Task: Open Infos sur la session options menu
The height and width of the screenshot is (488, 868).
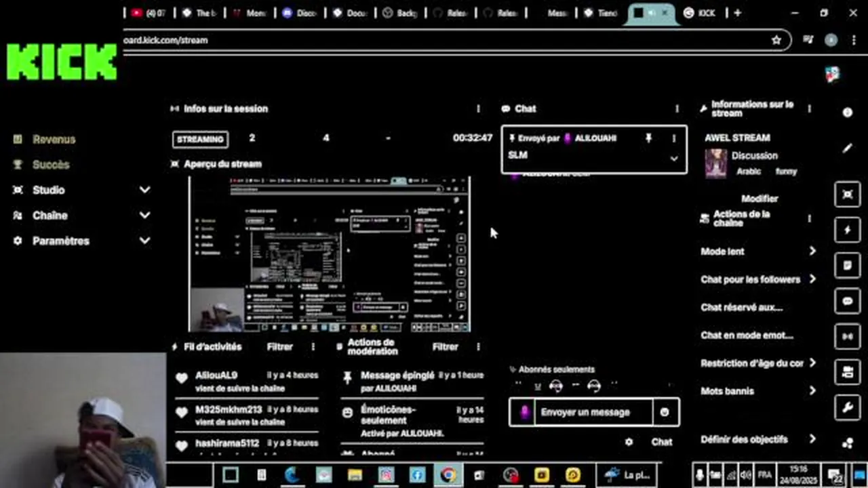Action: click(x=478, y=108)
